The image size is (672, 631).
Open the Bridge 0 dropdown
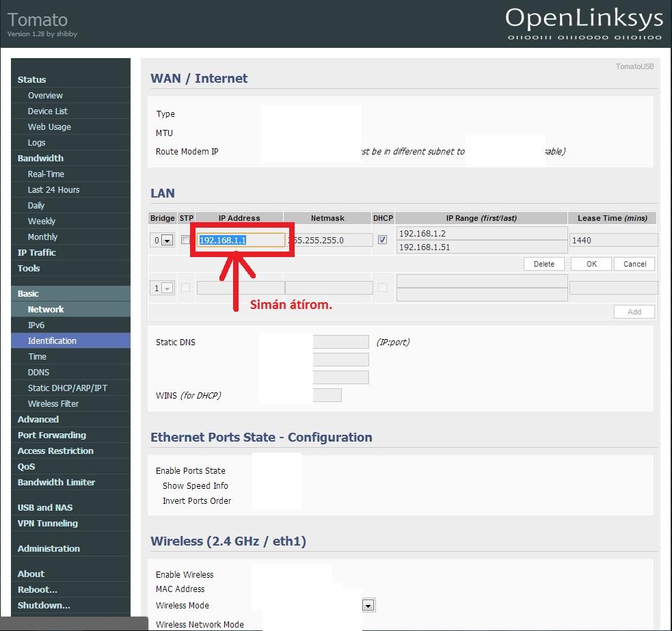click(162, 240)
